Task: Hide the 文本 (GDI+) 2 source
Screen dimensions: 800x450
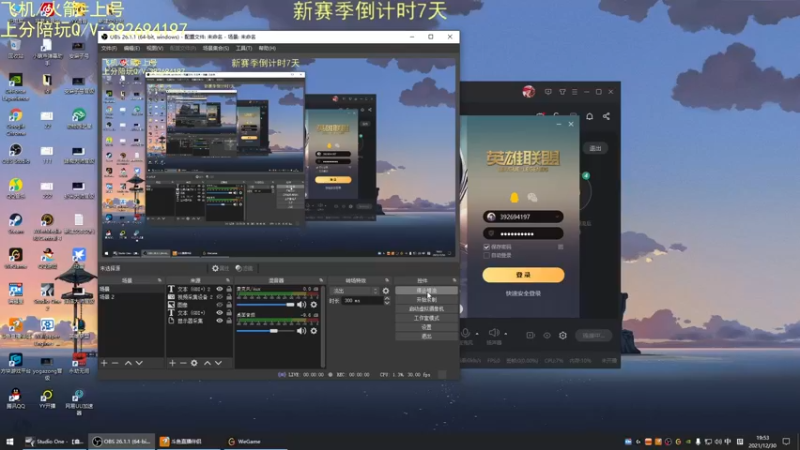Action: (219, 289)
